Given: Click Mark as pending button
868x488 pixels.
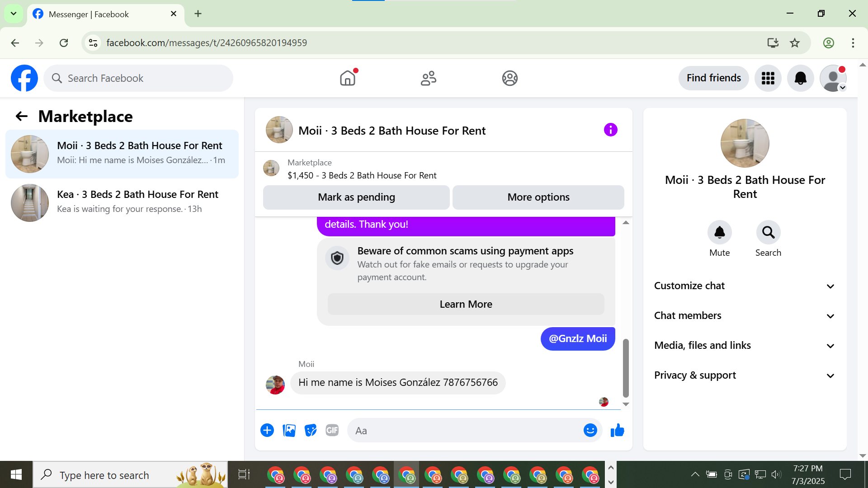Looking at the screenshot, I should pyautogui.click(x=356, y=197).
